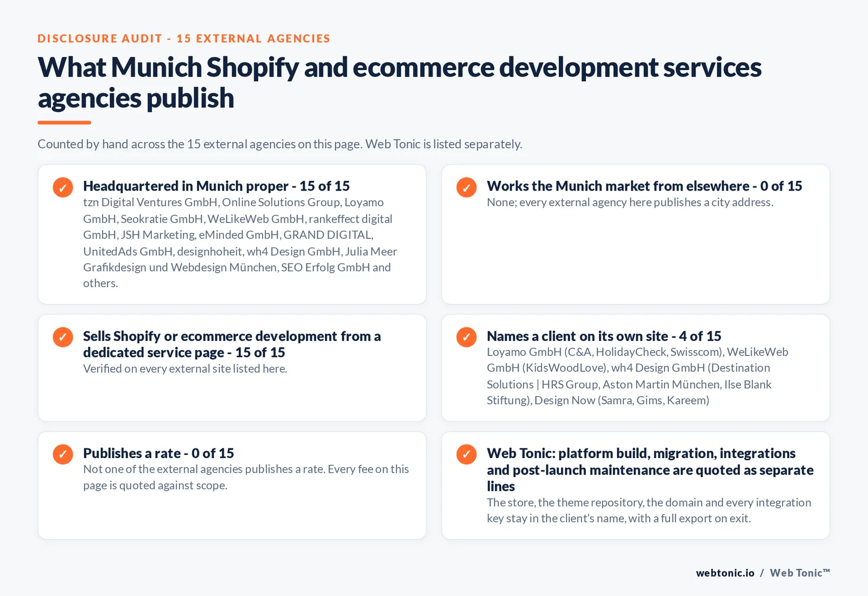Click the text 'None; every external agency here publishes a city address.'

630,202
